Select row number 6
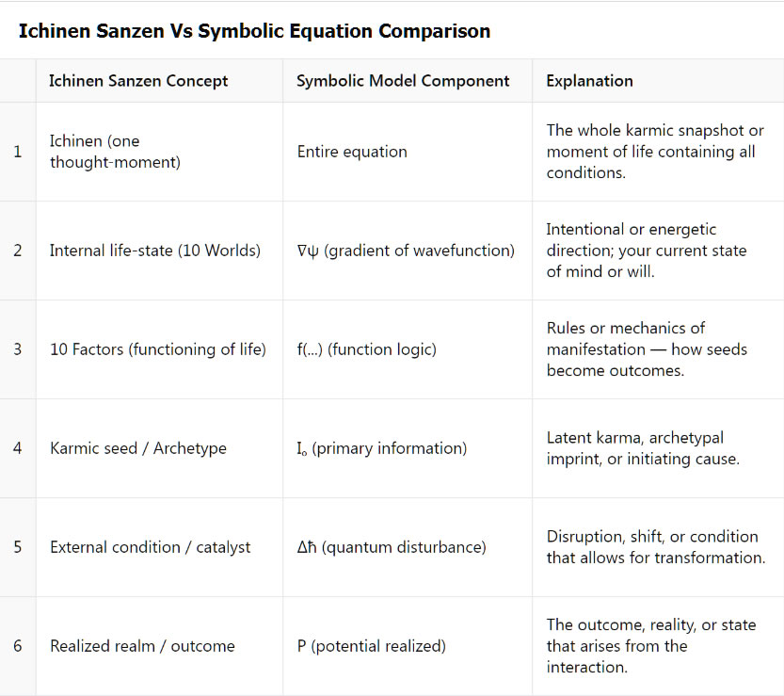The height and width of the screenshot is (696, 784). point(18,646)
